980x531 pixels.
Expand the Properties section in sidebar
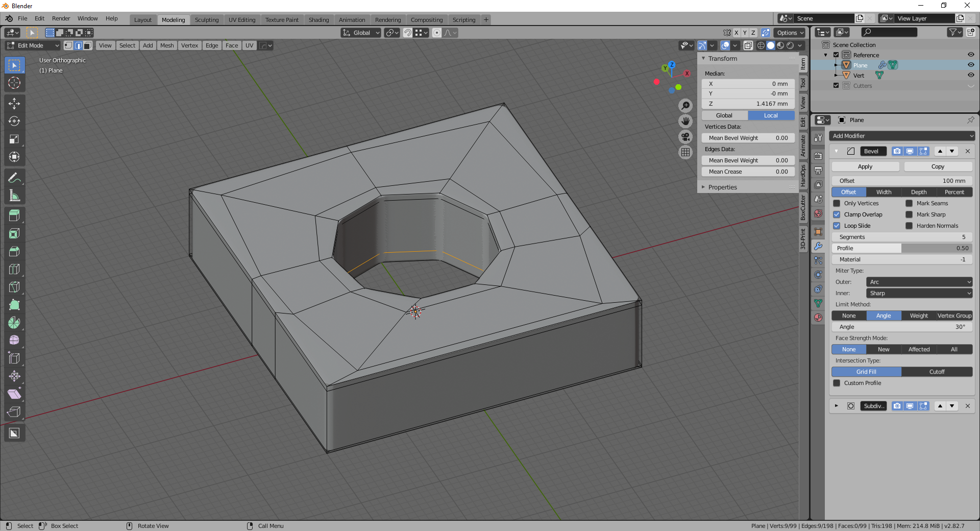pyautogui.click(x=722, y=187)
